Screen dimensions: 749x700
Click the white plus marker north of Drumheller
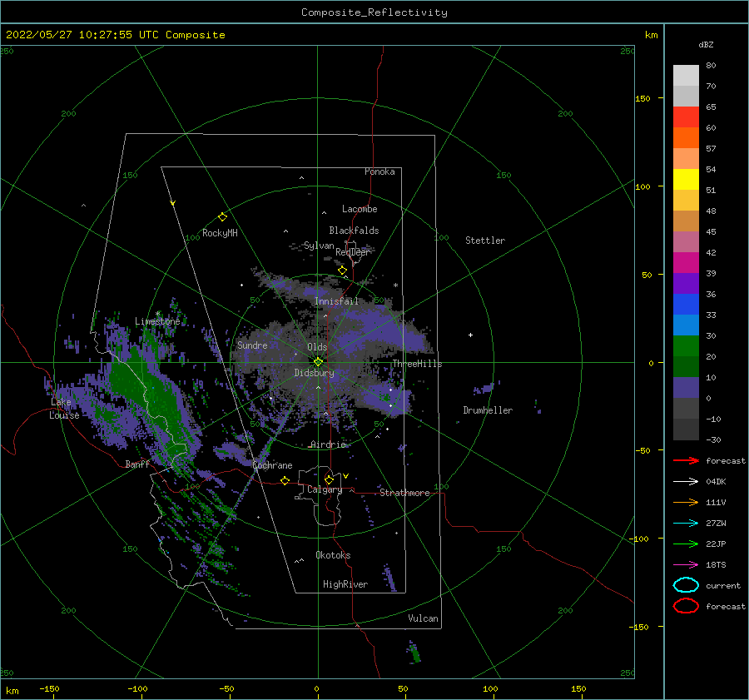[470, 335]
